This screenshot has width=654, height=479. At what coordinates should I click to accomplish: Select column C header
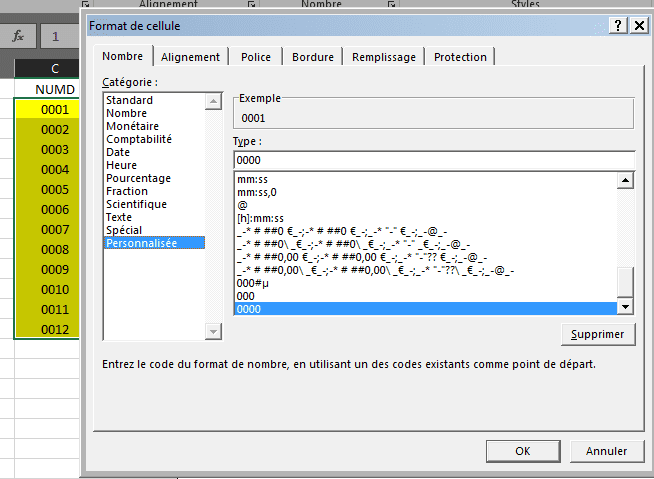point(54,69)
